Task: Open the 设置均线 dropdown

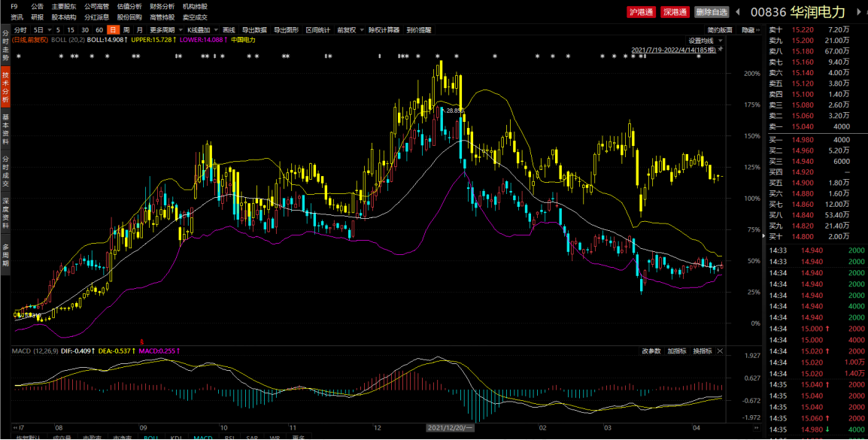Action: [x=706, y=41]
